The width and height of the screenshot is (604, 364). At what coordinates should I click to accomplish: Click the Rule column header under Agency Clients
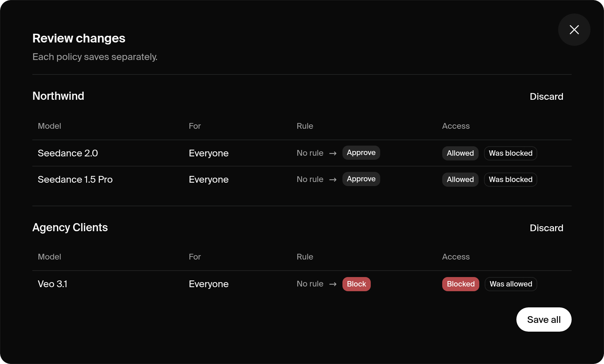305,257
